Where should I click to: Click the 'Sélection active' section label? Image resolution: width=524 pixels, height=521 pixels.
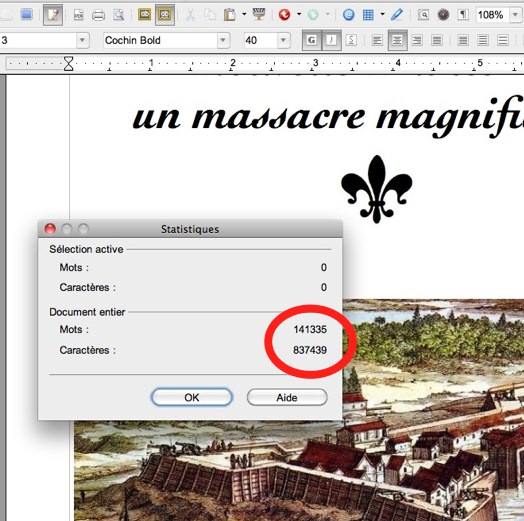pyautogui.click(x=86, y=249)
